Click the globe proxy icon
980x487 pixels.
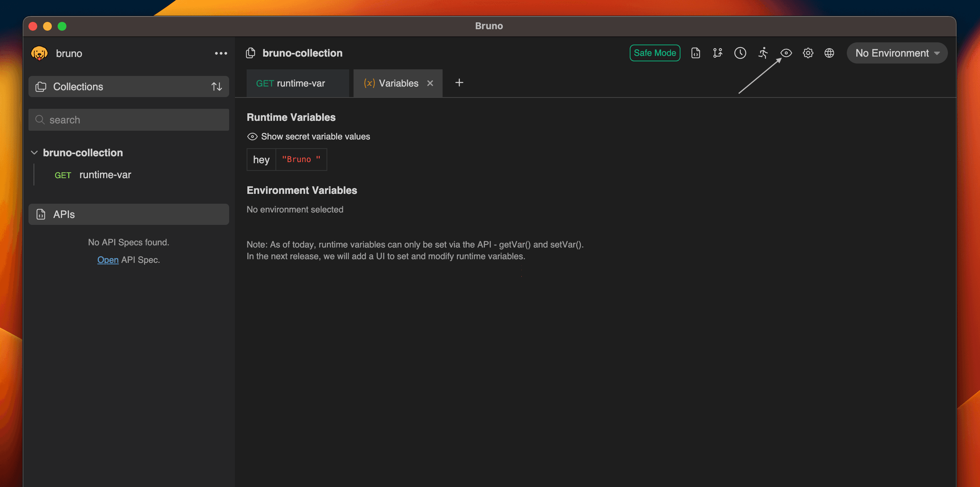pos(830,53)
